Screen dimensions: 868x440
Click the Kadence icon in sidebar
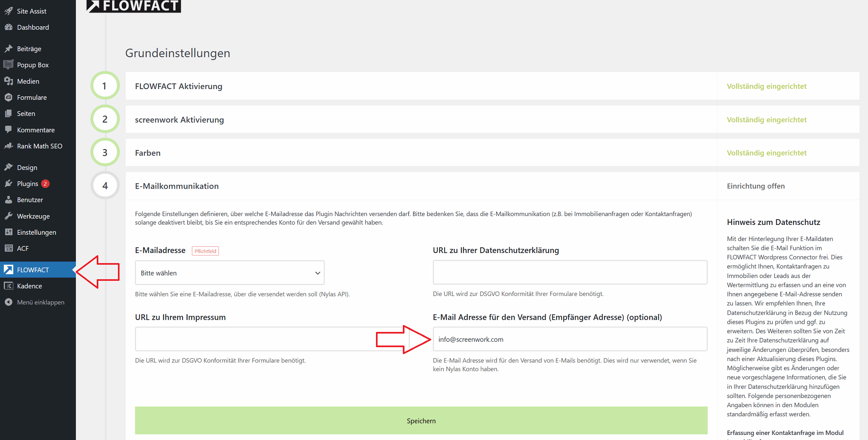pyautogui.click(x=8, y=286)
